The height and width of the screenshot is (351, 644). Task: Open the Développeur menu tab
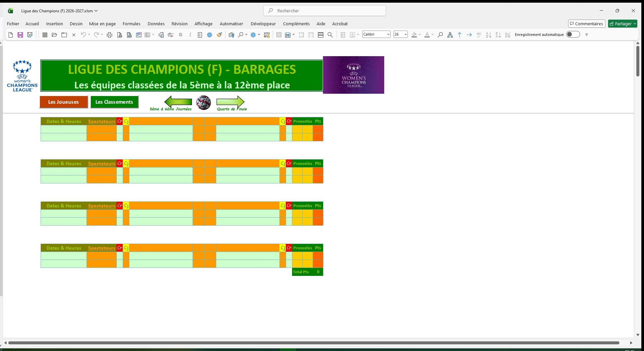[263, 24]
